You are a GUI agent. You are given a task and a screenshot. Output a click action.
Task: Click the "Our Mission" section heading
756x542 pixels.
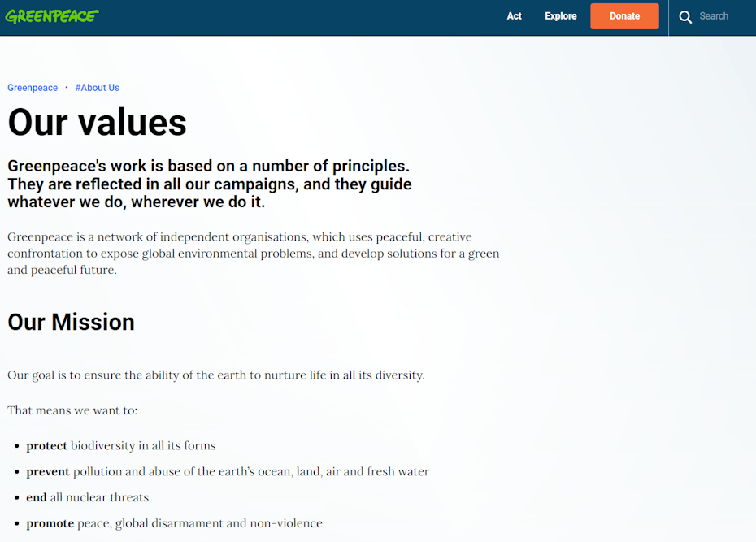tap(71, 322)
